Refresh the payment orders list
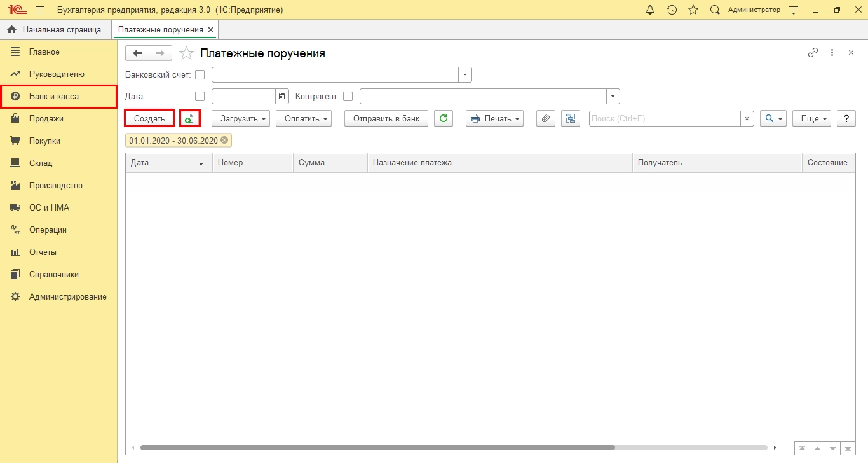Image resolution: width=868 pixels, height=463 pixels. 444,118
